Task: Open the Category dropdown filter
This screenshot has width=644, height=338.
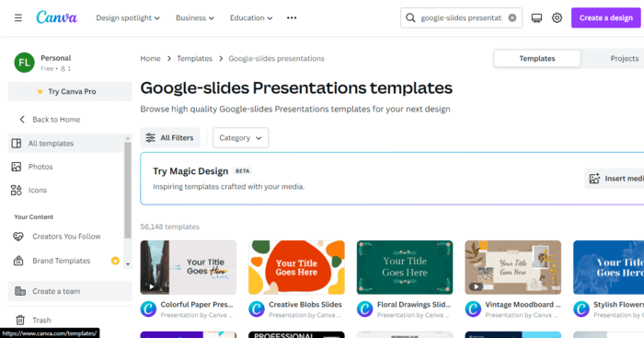Action: 241,138
